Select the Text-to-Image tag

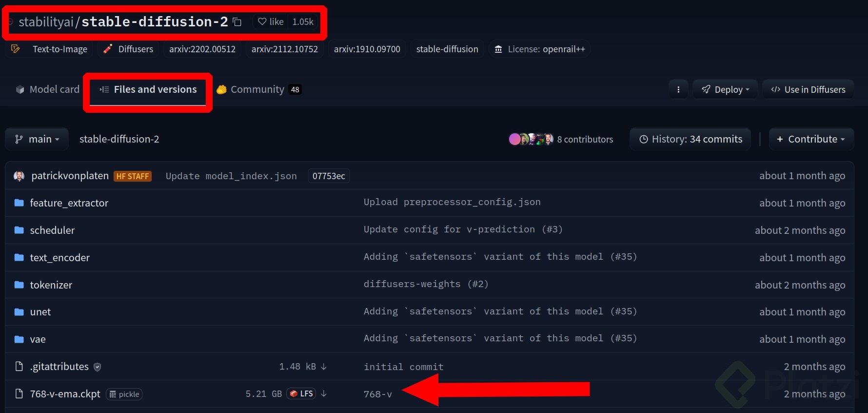click(x=49, y=49)
